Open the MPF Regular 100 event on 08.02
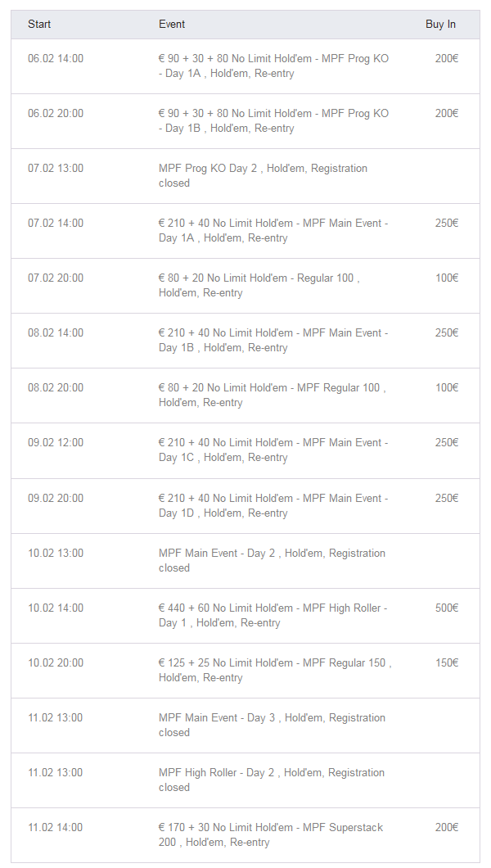The image size is (491, 868). (x=272, y=396)
